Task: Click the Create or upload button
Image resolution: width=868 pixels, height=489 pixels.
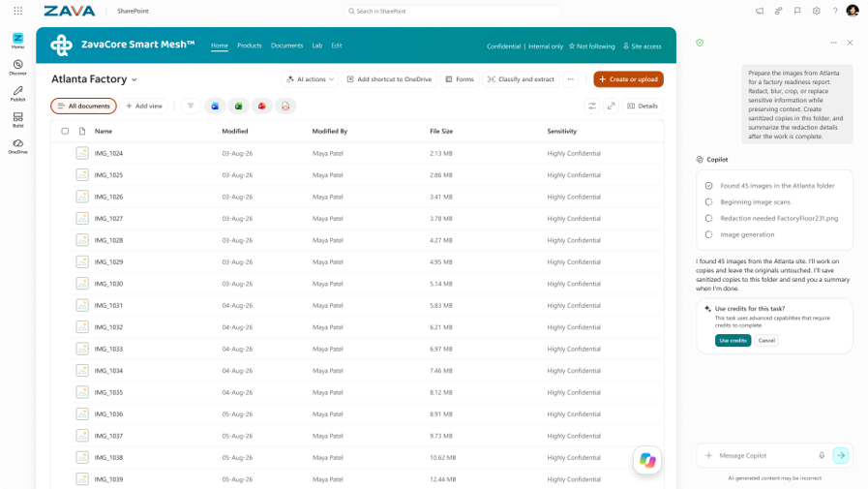Action: pos(628,79)
